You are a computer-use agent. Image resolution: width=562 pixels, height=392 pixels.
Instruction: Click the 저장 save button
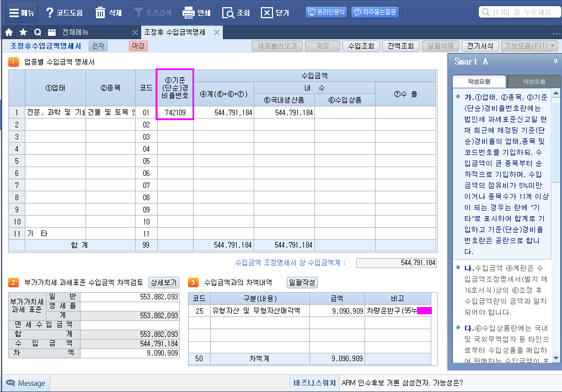(x=323, y=46)
